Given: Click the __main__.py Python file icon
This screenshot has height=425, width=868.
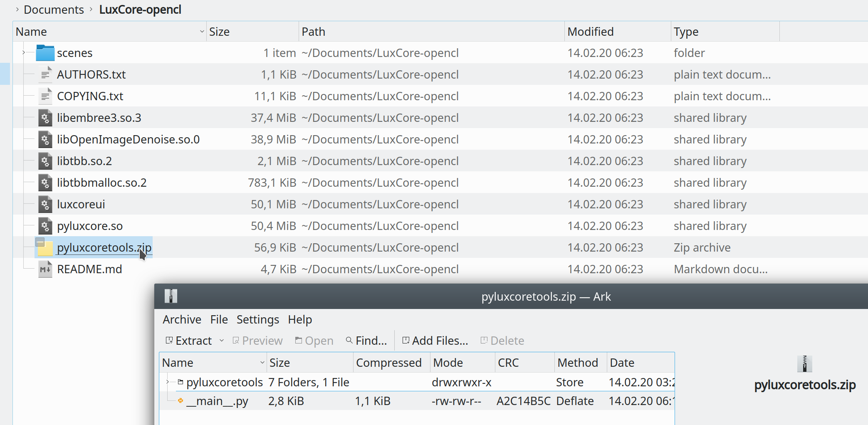Looking at the screenshot, I should click(181, 401).
